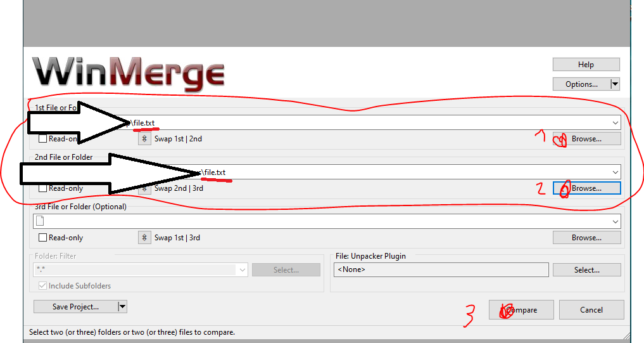
Task: Click the status bar hint text
Action: click(132, 332)
